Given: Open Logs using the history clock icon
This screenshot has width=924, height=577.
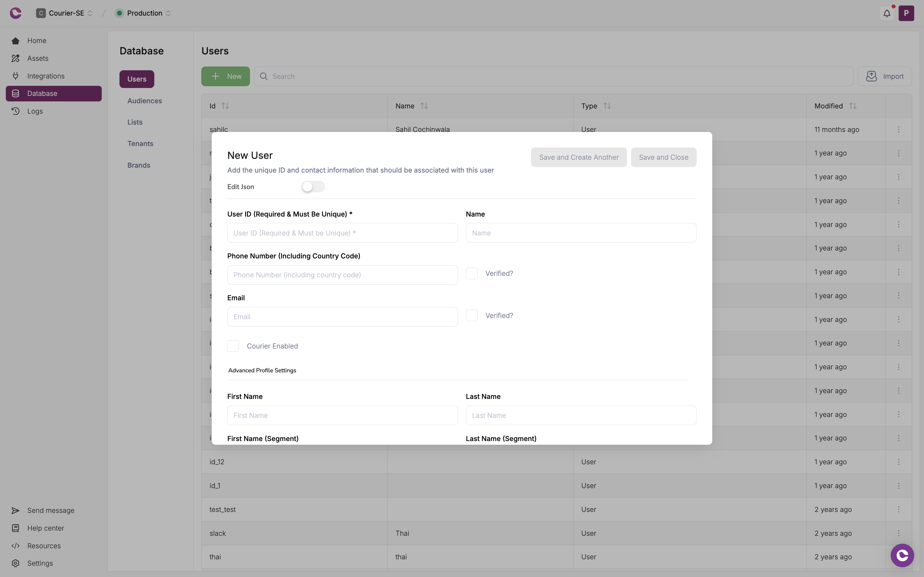Looking at the screenshot, I should (15, 111).
